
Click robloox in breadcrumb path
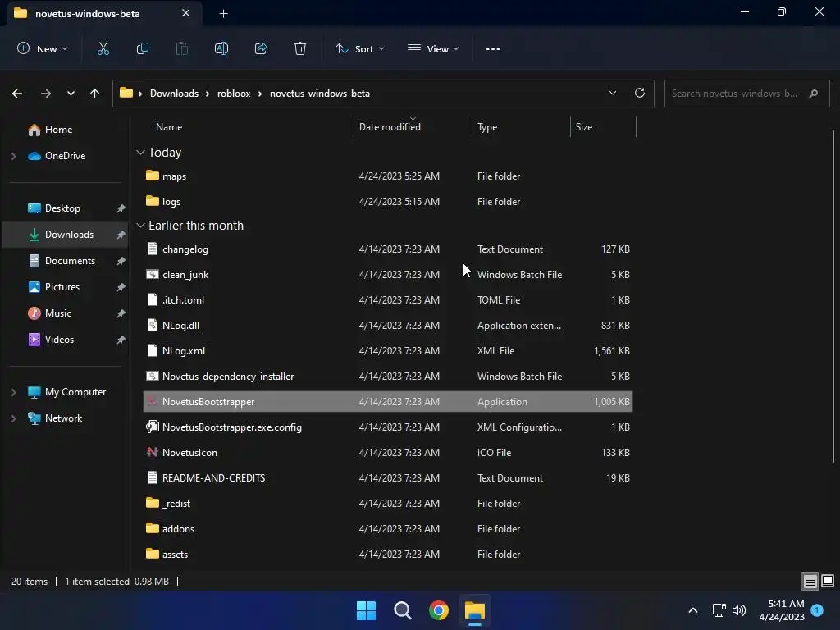coord(234,94)
